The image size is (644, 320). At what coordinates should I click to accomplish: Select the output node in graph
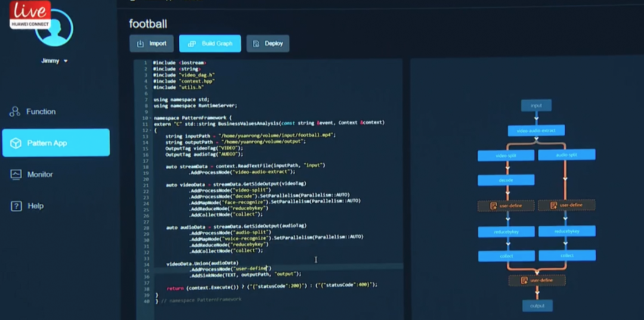[537, 306]
